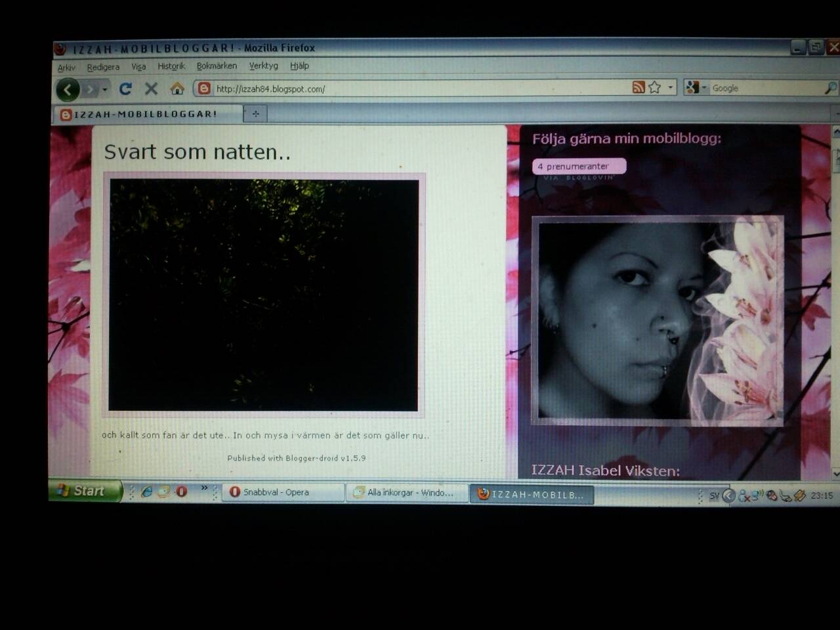Expand hidden Quick Launch items chevron

pyautogui.click(x=204, y=488)
